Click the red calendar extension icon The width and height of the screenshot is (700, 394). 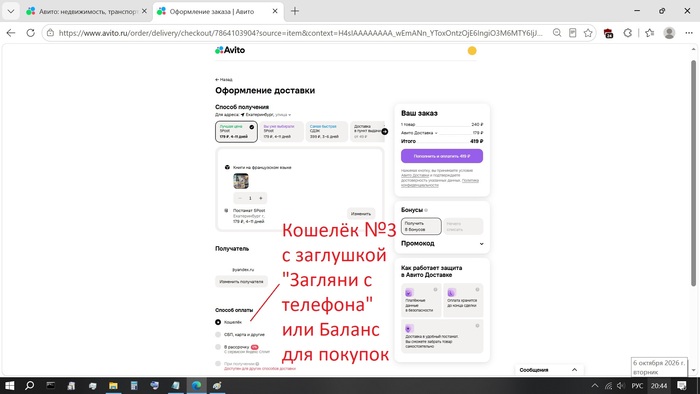click(608, 33)
